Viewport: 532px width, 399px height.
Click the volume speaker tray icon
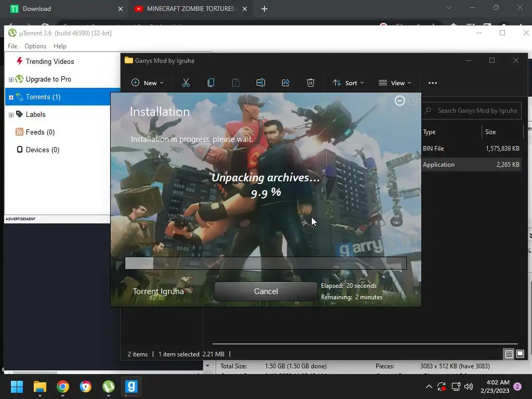469,387
